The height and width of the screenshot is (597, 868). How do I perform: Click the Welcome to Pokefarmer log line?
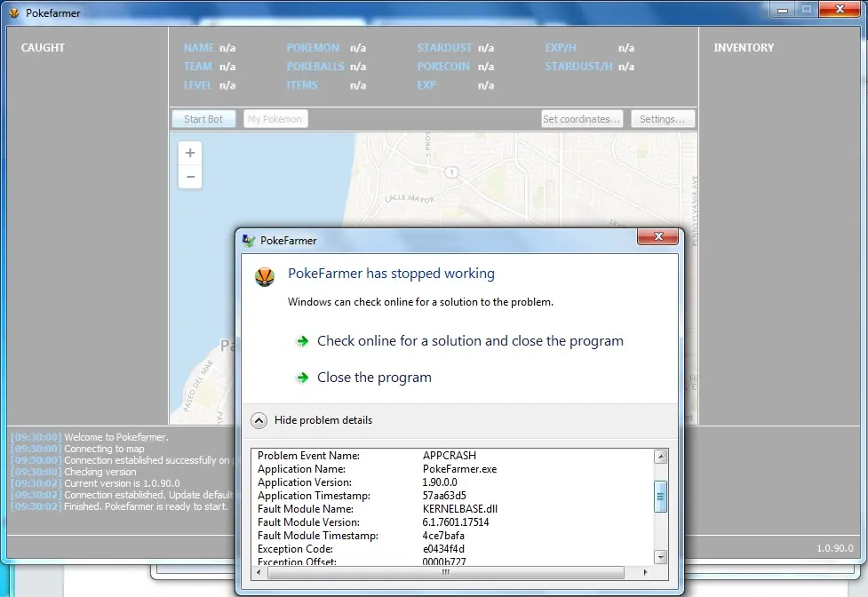[91, 437]
